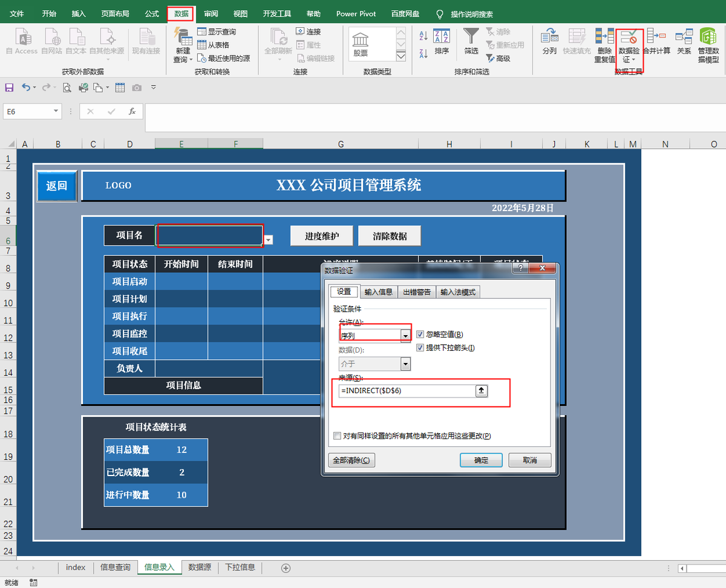Open the 数据验证 dropdown arrow in ribbon

[x=633, y=60]
